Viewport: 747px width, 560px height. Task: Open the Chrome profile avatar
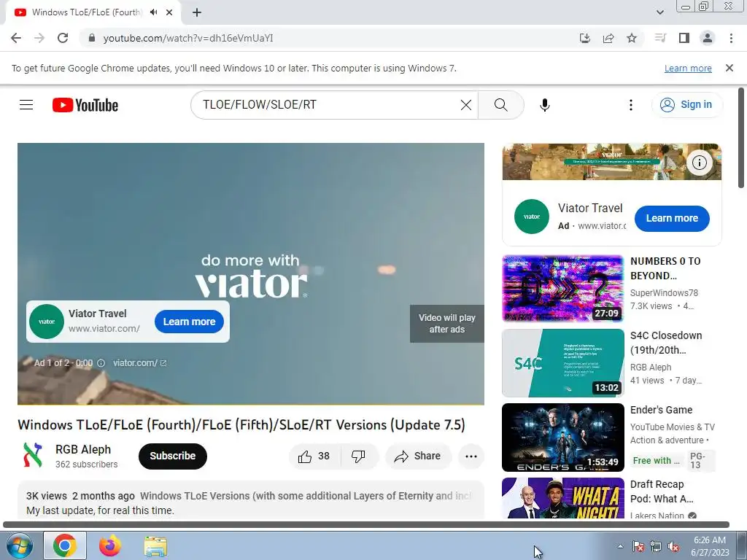tap(708, 38)
